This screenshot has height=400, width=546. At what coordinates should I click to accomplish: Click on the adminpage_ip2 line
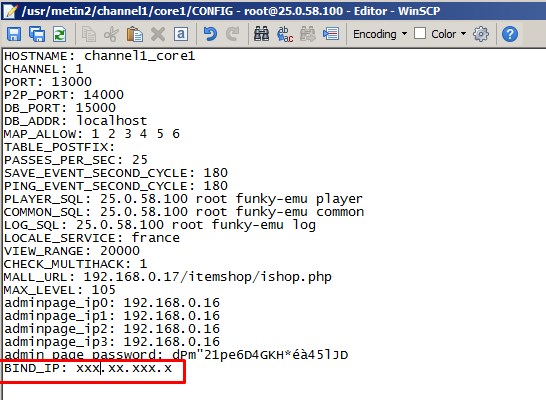pos(112,329)
